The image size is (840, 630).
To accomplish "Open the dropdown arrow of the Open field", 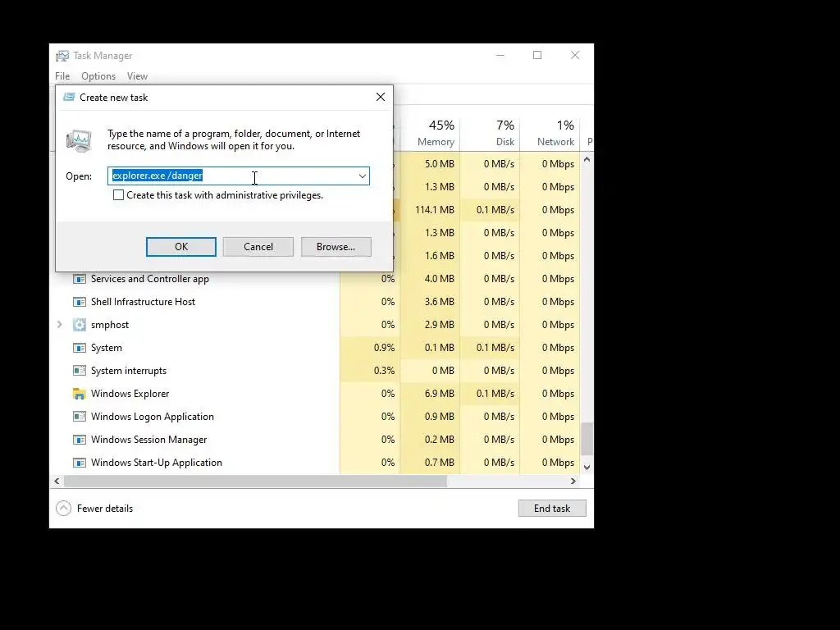I will [x=362, y=176].
